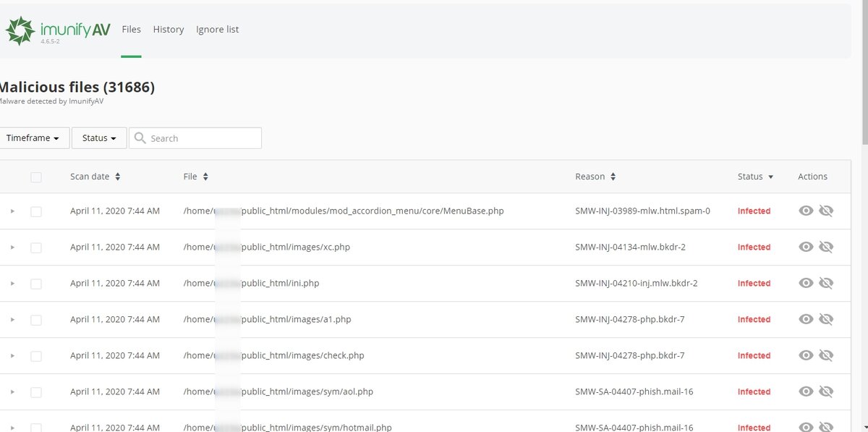Image resolution: width=868 pixels, height=432 pixels.
Task: Check the MenuBase.php row checkbox
Action: click(36, 211)
